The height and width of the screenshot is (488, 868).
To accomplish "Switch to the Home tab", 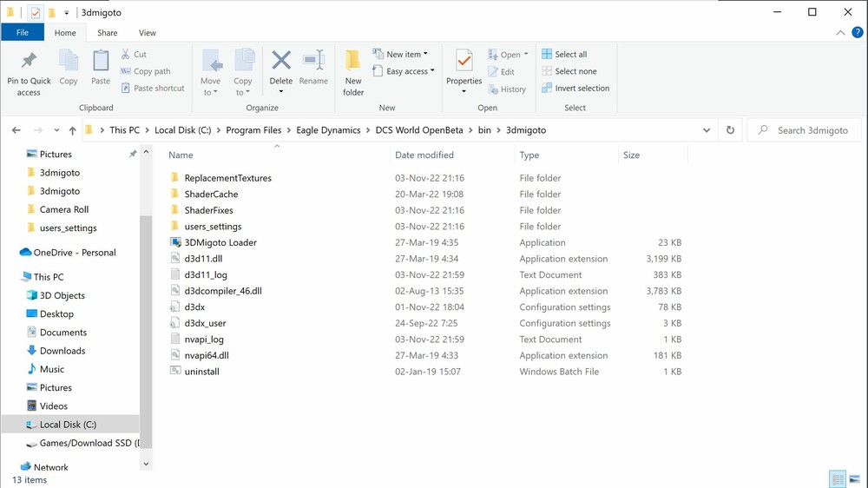I will [65, 33].
